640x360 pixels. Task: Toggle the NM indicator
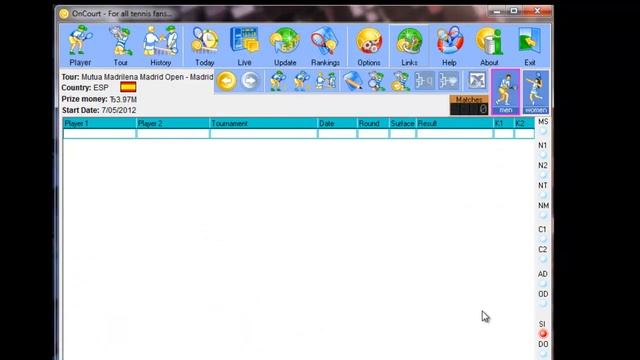(543, 215)
